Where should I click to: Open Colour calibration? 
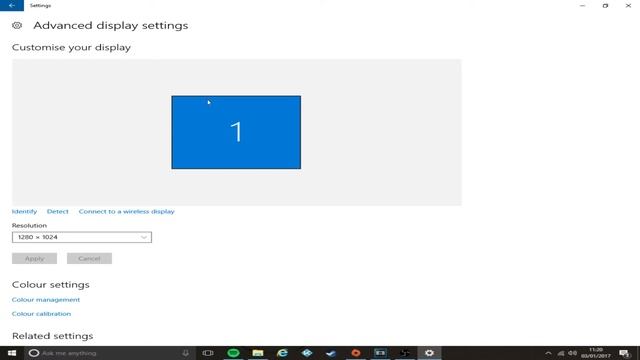[41, 314]
